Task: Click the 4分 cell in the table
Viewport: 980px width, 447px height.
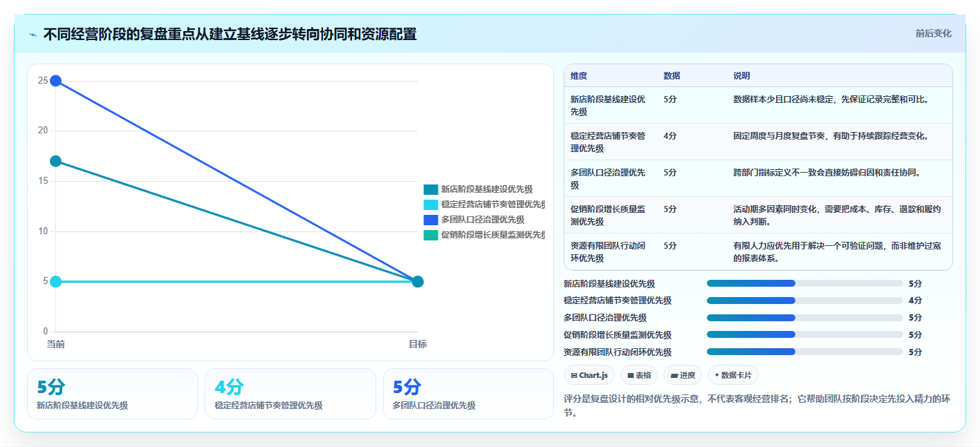Action: 670,136
